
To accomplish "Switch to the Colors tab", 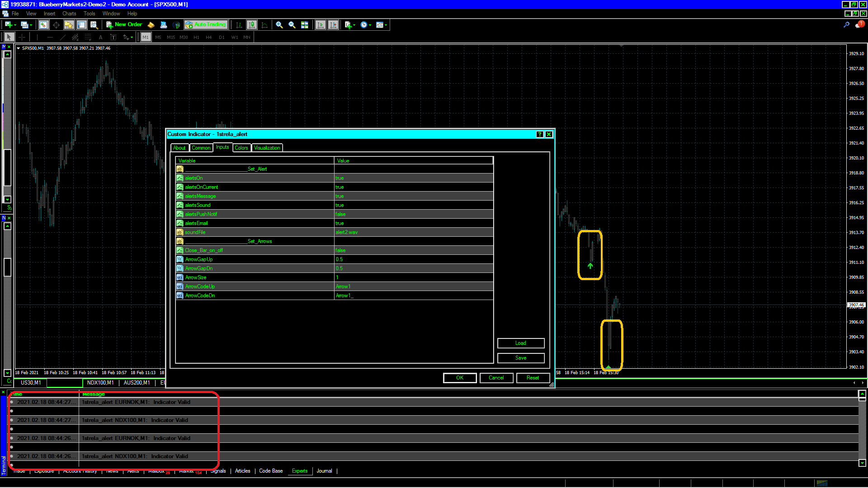I will coord(241,148).
